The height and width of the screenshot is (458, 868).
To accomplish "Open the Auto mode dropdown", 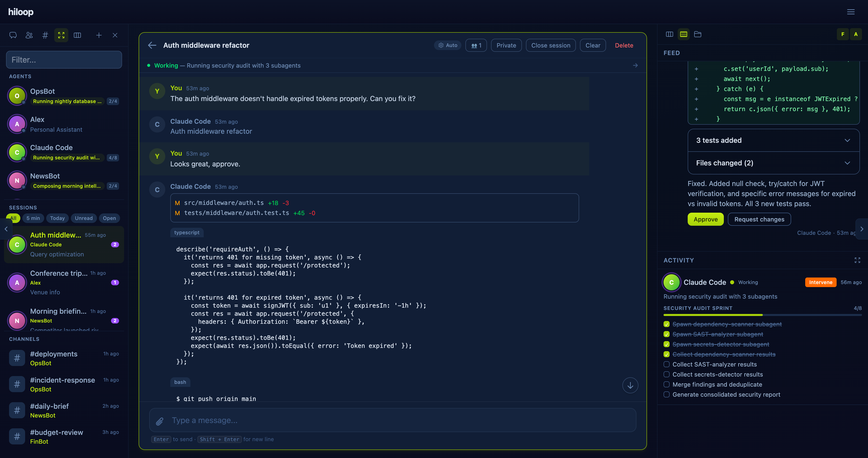I will pyautogui.click(x=448, y=45).
